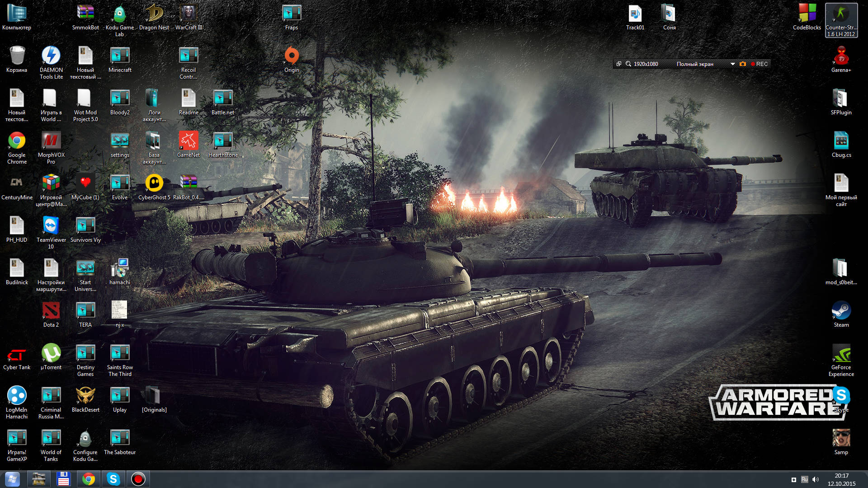Launch Kodu Game Lab shortcut
868x488 pixels.
(x=120, y=20)
